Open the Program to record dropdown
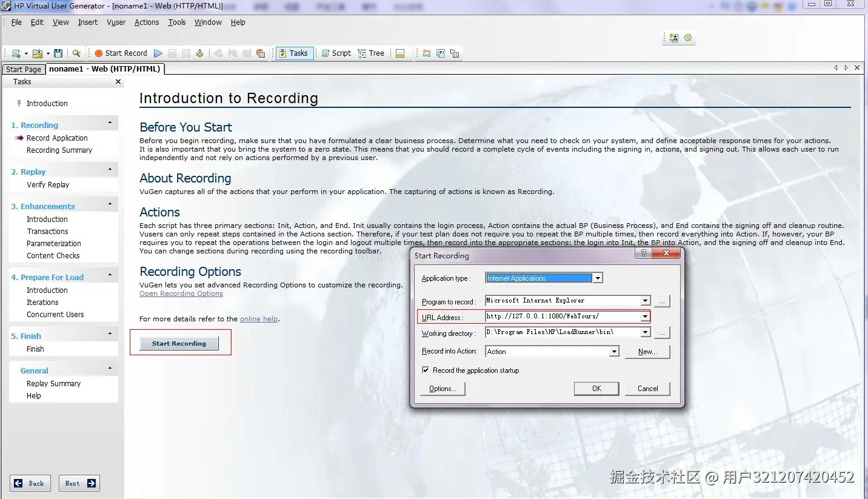The image size is (868, 499). coord(645,301)
